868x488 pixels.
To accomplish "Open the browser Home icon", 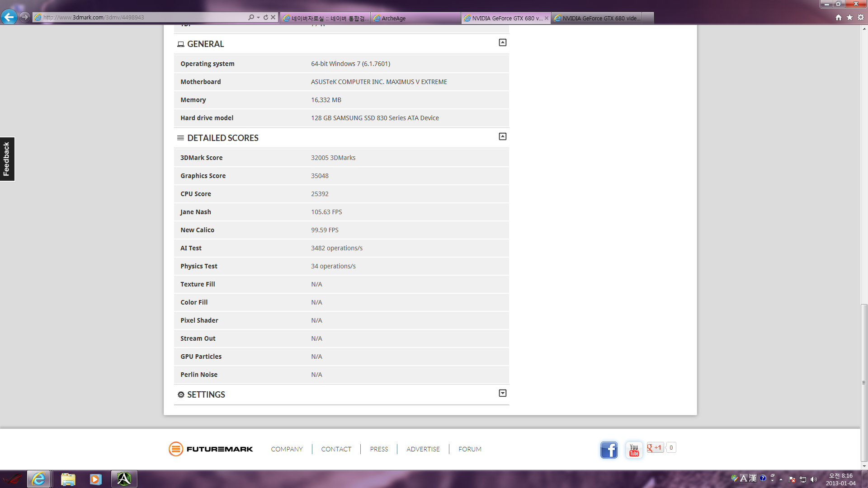I will 839,17.
